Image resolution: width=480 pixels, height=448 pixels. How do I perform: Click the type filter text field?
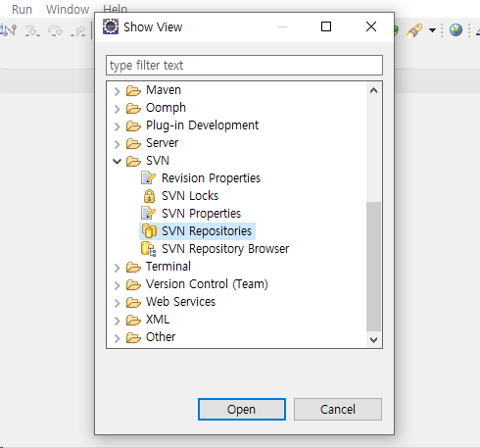click(x=244, y=65)
